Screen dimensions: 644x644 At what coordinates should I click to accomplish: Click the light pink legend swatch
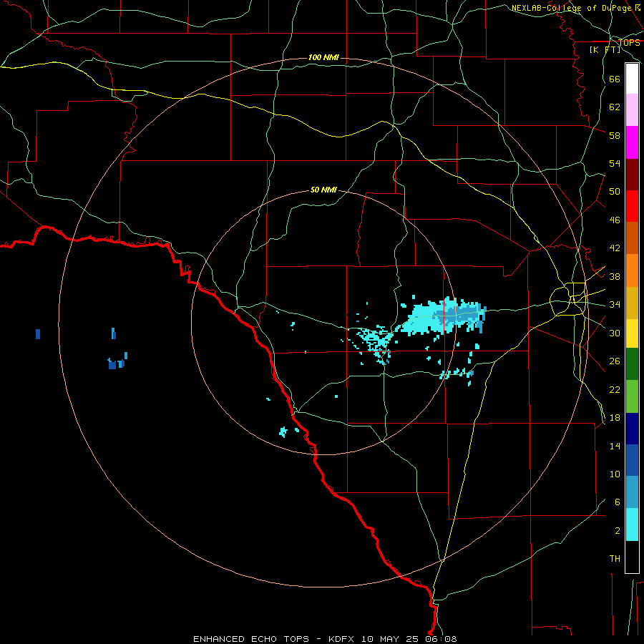tap(632, 110)
